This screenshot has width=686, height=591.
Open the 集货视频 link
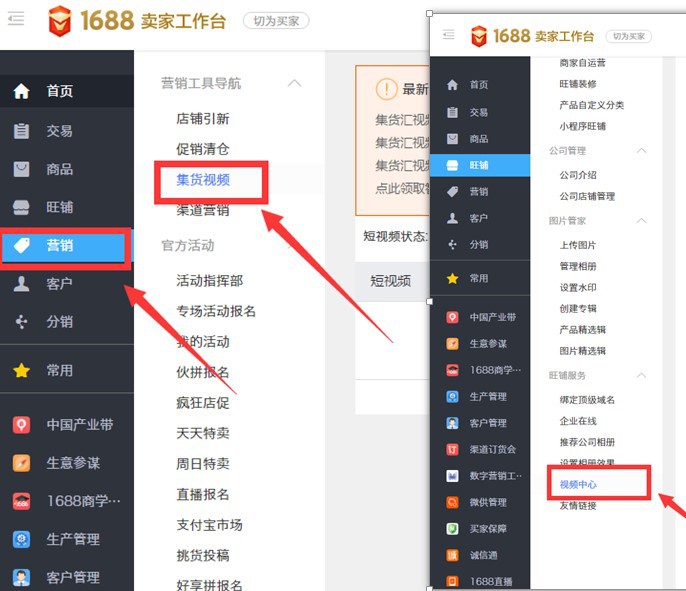click(203, 180)
